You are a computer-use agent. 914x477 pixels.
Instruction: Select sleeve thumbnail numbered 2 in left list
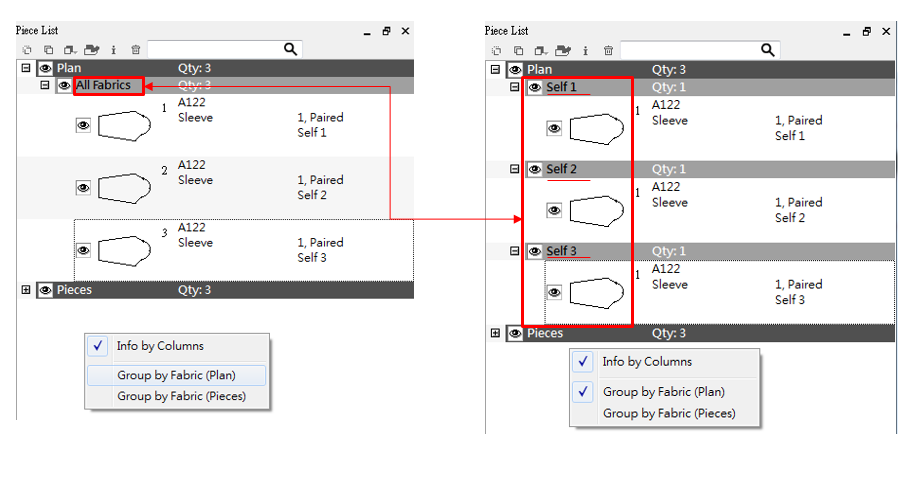click(124, 187)
